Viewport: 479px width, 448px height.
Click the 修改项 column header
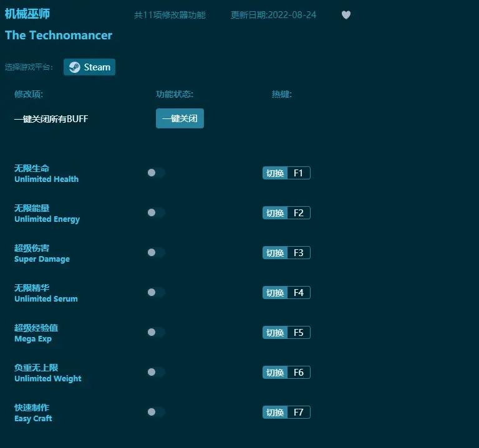[29, 94]
